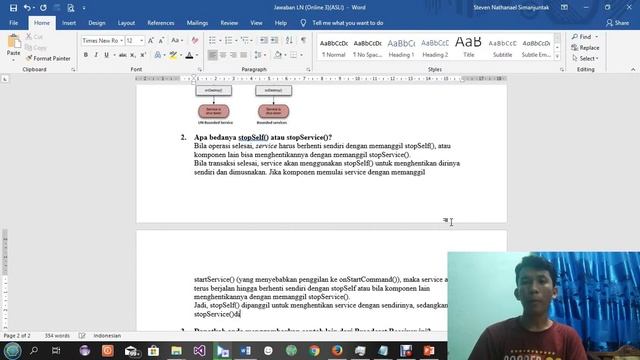Apply the Title style
This screenshot has width=640, height=360.
pos(468,47)
